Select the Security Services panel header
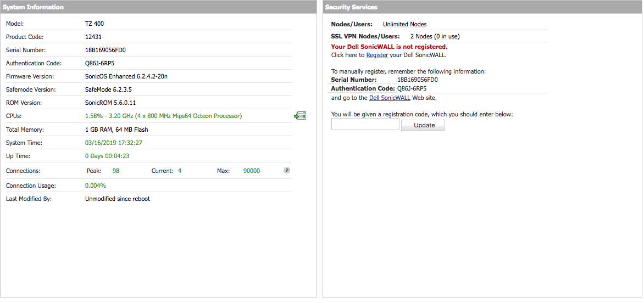Screen dimensions: 644x303 [482, 7]
